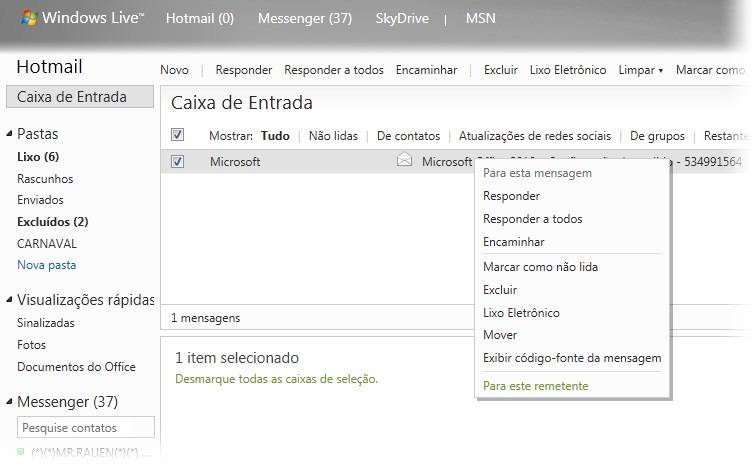This screenshot has height=467, width=755.
Task: Click the Nova pasta link
Action: [47, 265]
